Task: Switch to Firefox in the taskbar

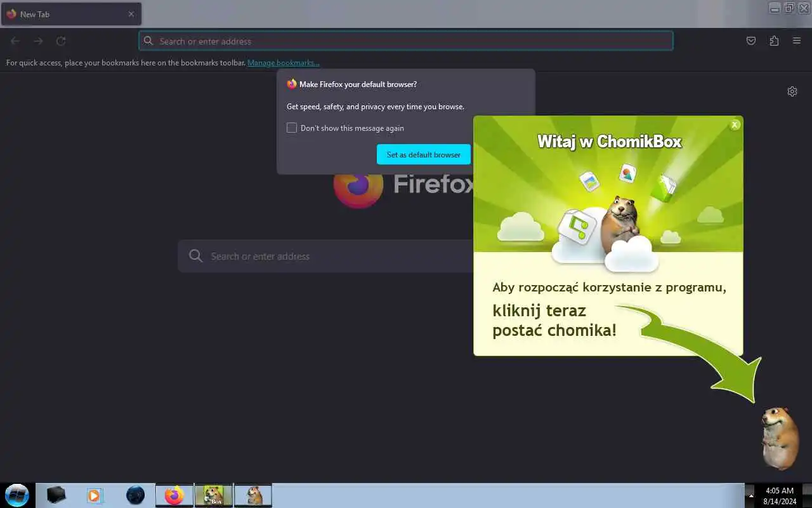Action: [174, 495]
